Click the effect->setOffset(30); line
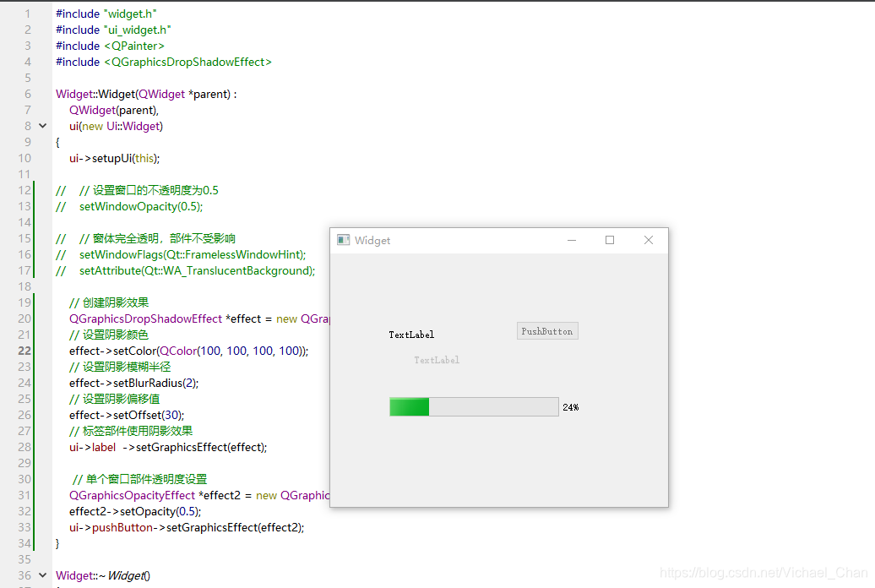This screenshot has width=875, height=588. point(127,415)
